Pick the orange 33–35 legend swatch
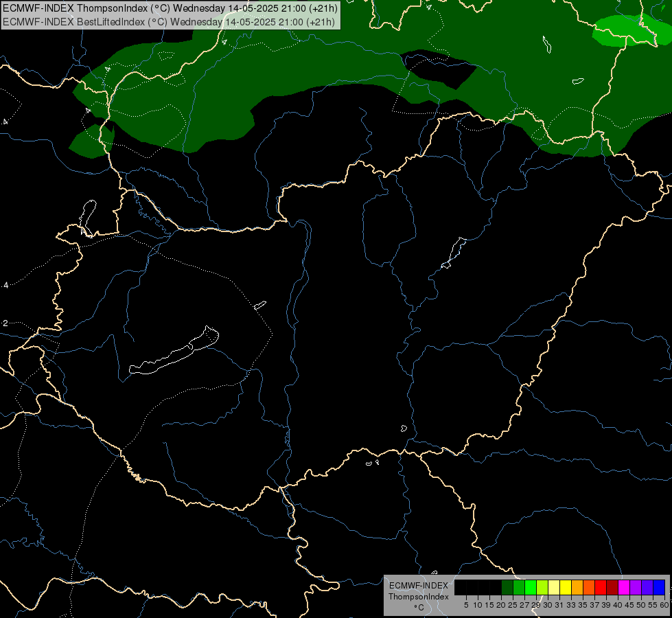The width and height of the screenshot is (672, 618). [x=577, y=587]
